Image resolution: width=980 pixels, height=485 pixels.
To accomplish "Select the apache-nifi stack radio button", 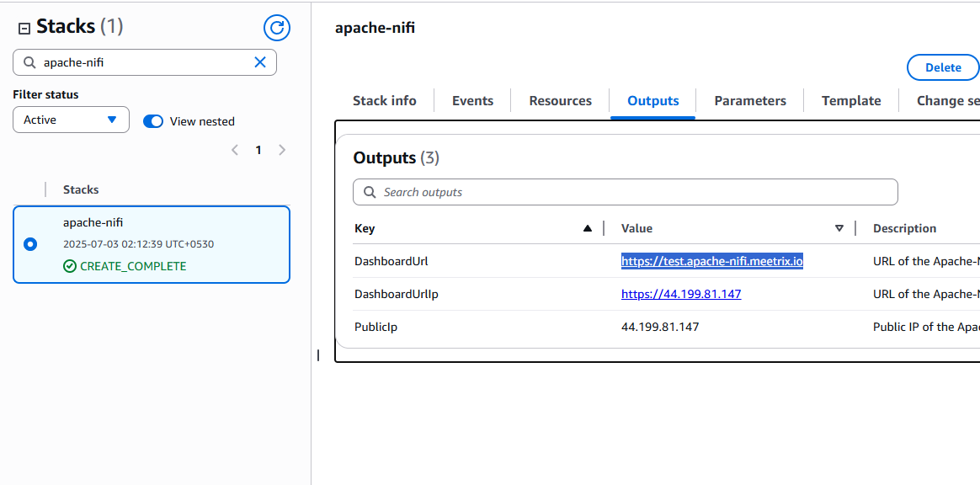I will [30, 244].
